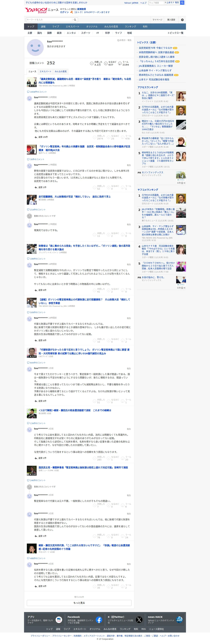Click the Facebook icon in footer
Image resolution: width=210 pixels, height=644 pixels.
tap(99, 619)
